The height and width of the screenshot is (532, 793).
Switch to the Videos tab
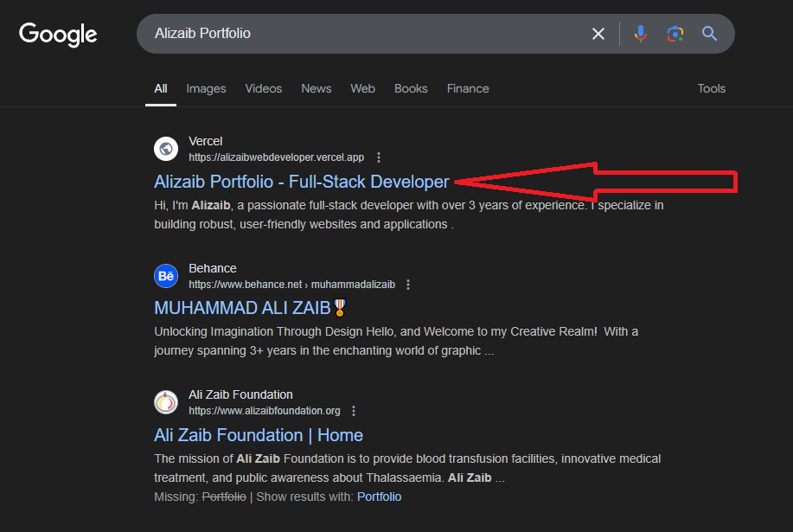[x=264, y=88]
